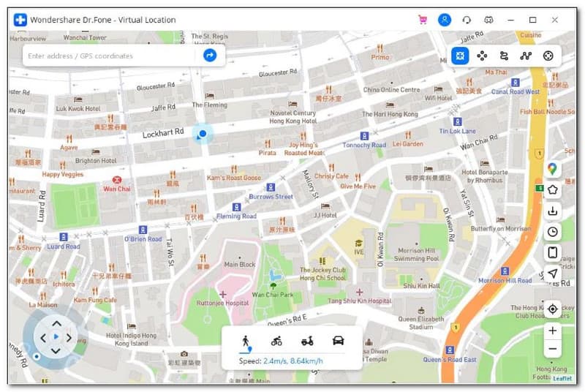
Task: Click the Speed value 2.4m/s readout
Action: click(x=276, y=361)
